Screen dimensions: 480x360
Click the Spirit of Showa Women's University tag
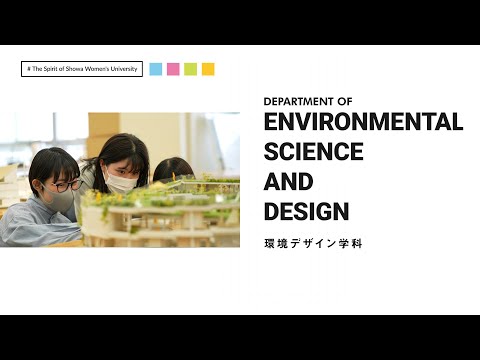(82, 69)
